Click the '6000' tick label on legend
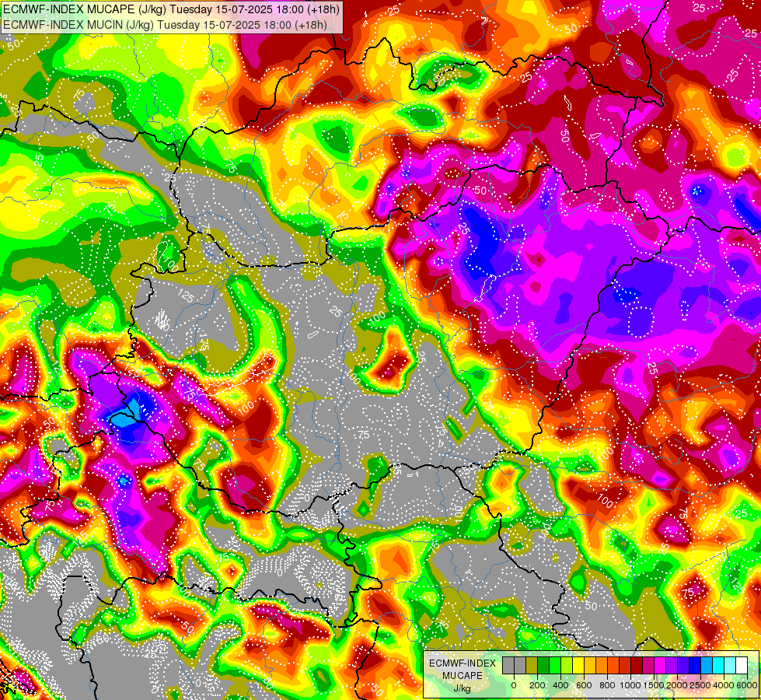 point(747,685)
